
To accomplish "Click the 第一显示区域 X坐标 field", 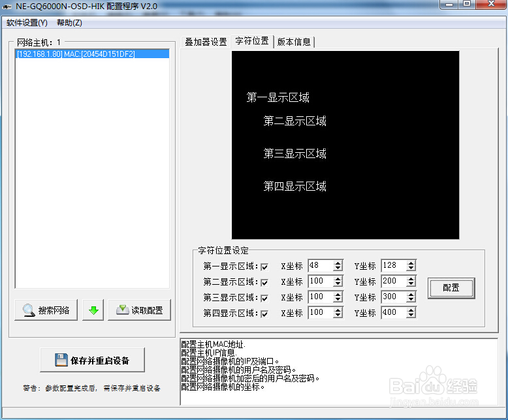I will pyautogui.click(x=321, y=265).
